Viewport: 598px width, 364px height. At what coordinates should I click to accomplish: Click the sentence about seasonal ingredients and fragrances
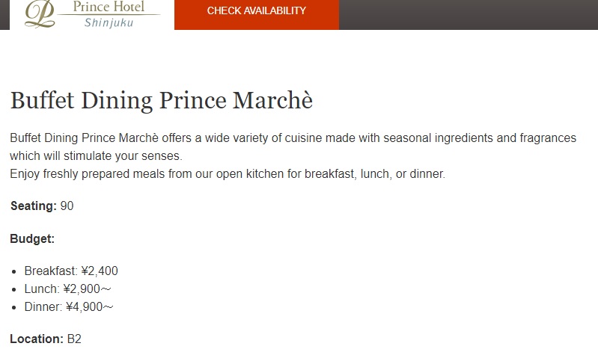pyautogui.click(x=293, y=138)
